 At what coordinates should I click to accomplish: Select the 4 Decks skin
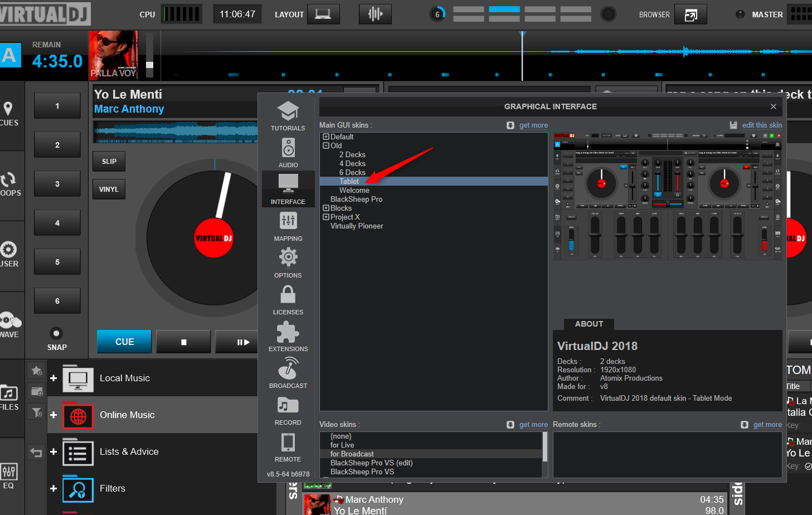click(352, 163)
